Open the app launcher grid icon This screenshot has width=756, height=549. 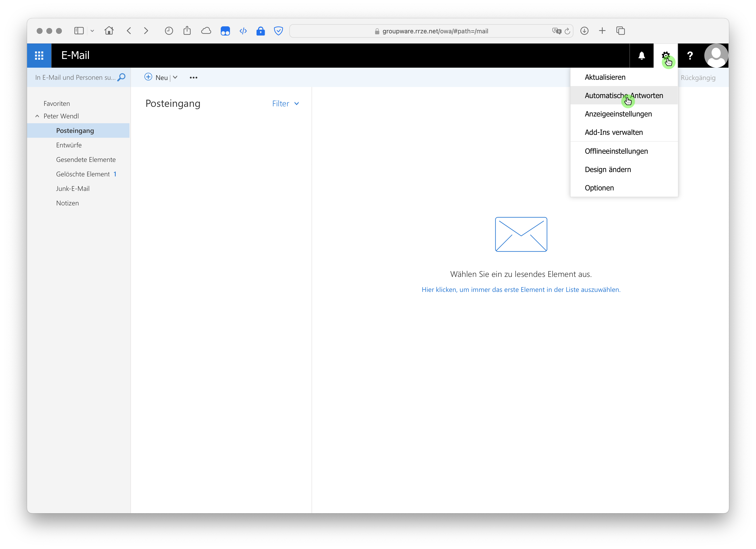pos(39,55)
